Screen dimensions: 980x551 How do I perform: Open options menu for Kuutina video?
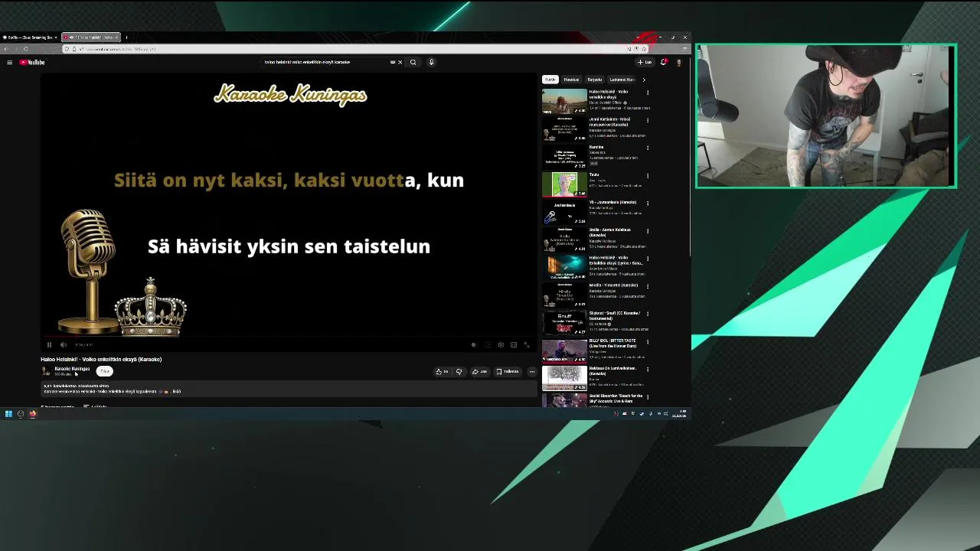pos(648,148)
